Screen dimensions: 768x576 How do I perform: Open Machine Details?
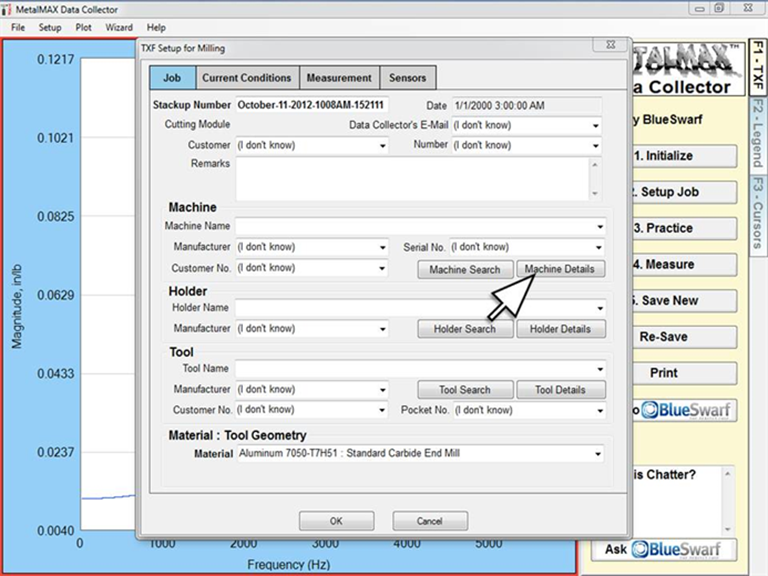tap(561, 269)
